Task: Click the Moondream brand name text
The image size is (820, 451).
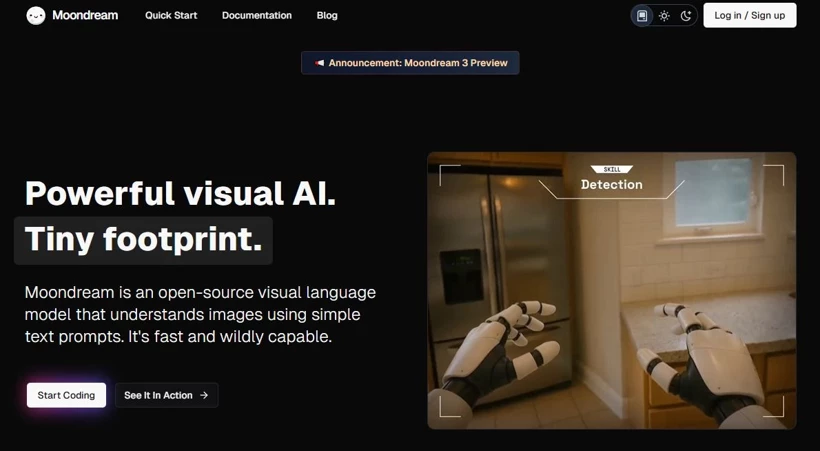Action: [x=86, y=16]
